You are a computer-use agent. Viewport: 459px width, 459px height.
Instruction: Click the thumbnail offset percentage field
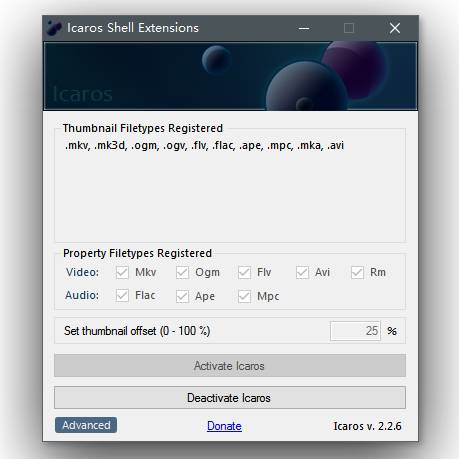(x=355, y=331)
